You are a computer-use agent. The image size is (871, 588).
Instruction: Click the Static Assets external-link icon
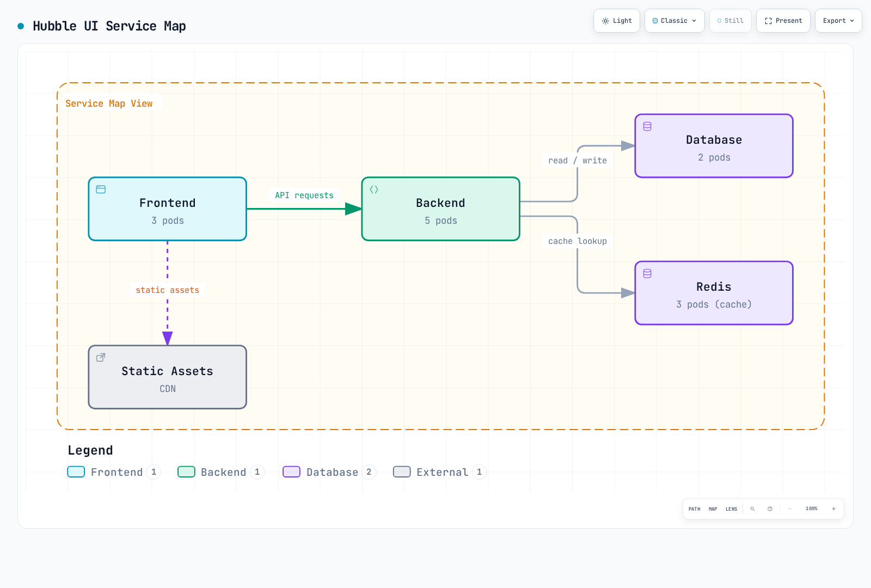(x=101, y=358)
